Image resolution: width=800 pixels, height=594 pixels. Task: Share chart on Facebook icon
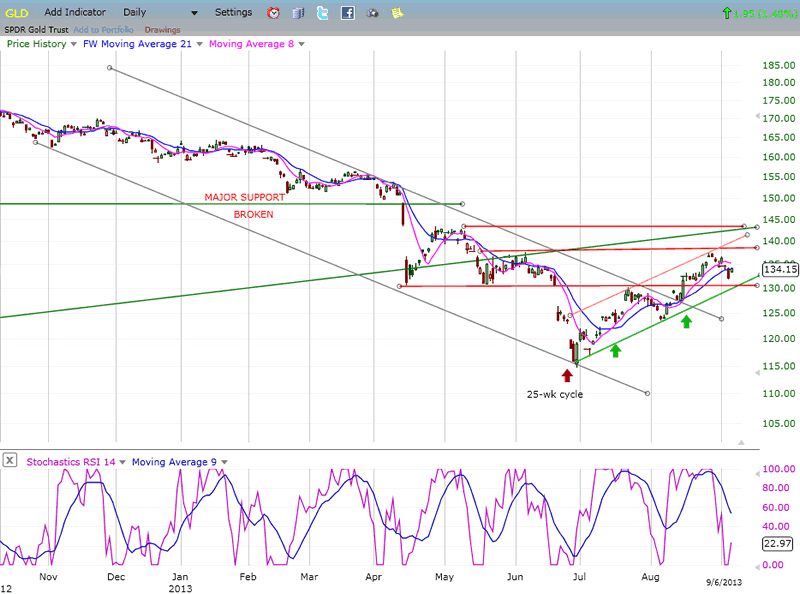(x=347, y=13)
